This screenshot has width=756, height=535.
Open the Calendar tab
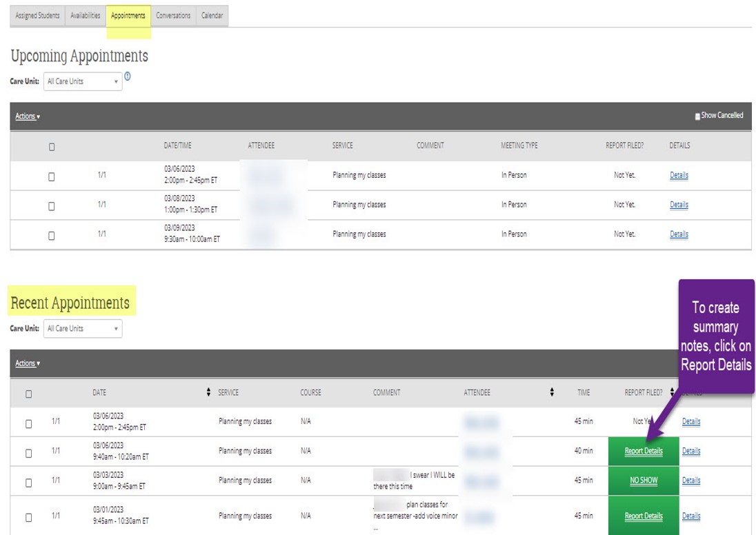coord(212,16)
